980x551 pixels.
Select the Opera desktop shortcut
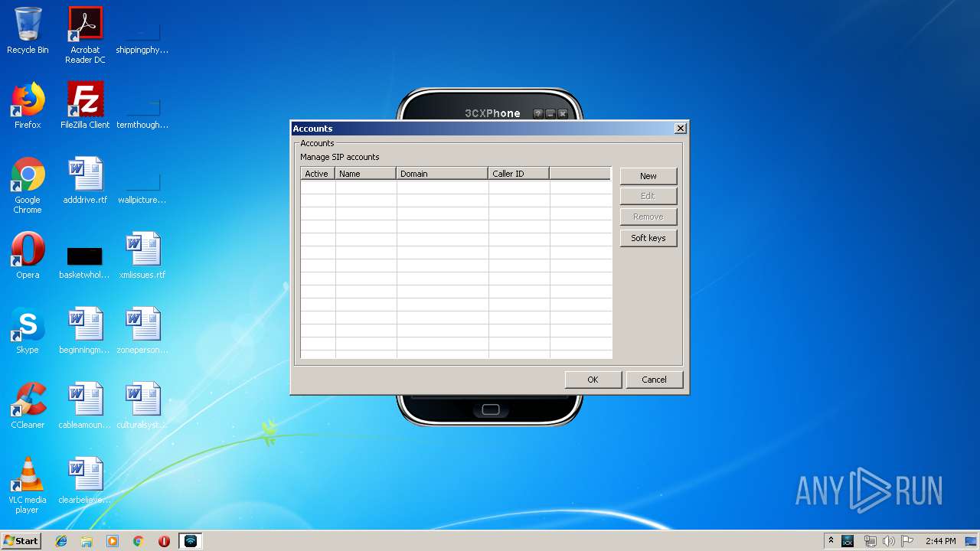point(28,256)
